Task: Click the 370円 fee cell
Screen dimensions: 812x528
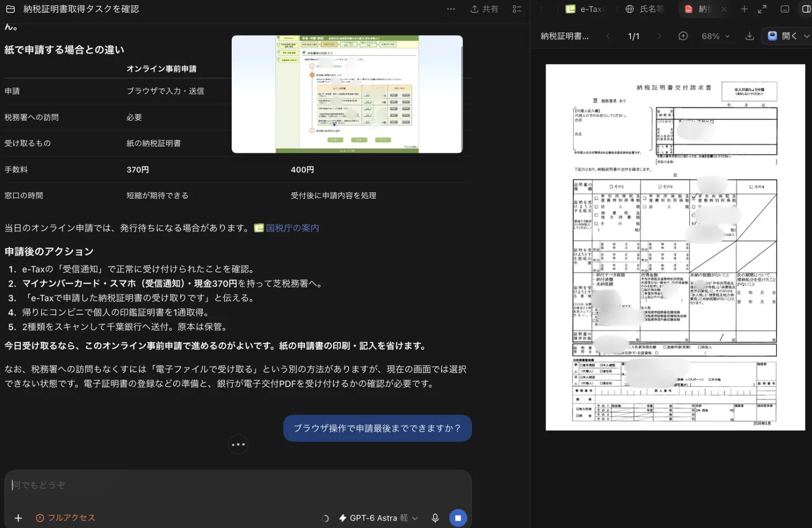Action: (x=138, y=170)
